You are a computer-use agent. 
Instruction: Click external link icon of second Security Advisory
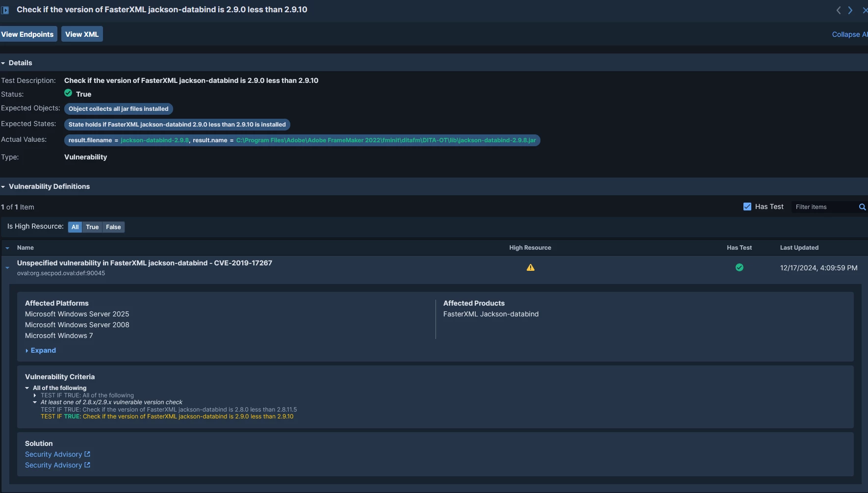[87, 465]
